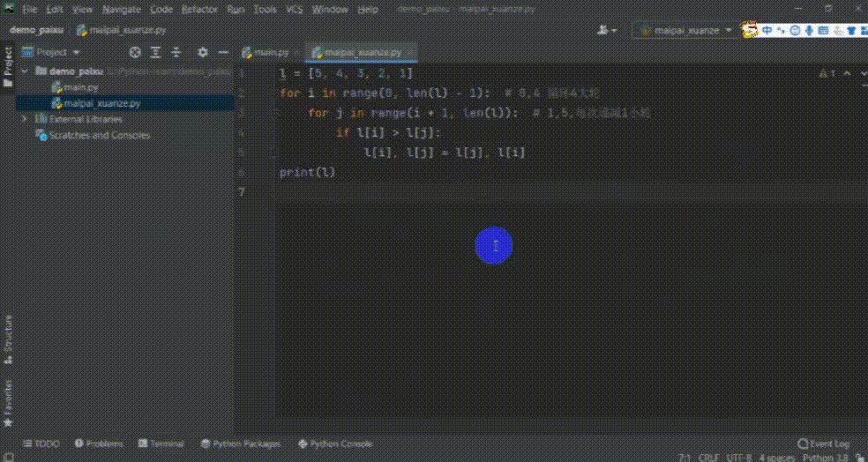Screen dimensions: 868x462
Task: Open the Terminal tool window
Action: tap(161, 443)
